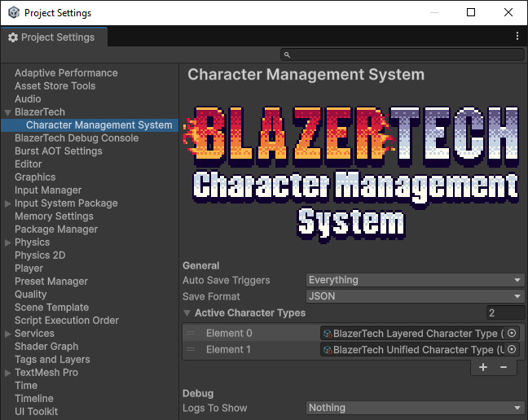Open the Save Format dropdown
Image resolution: width=528 pixels, height=420 pixels.
(416, 296)
